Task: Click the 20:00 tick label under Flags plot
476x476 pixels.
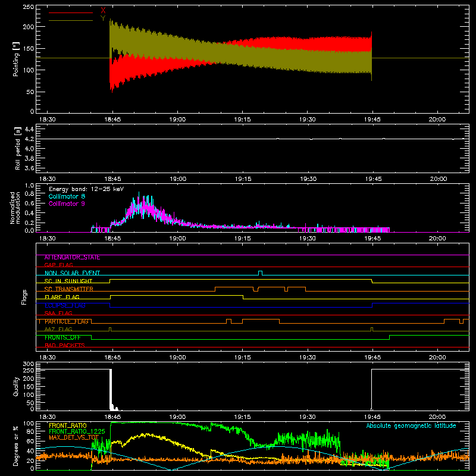Action: coord(437,358)
